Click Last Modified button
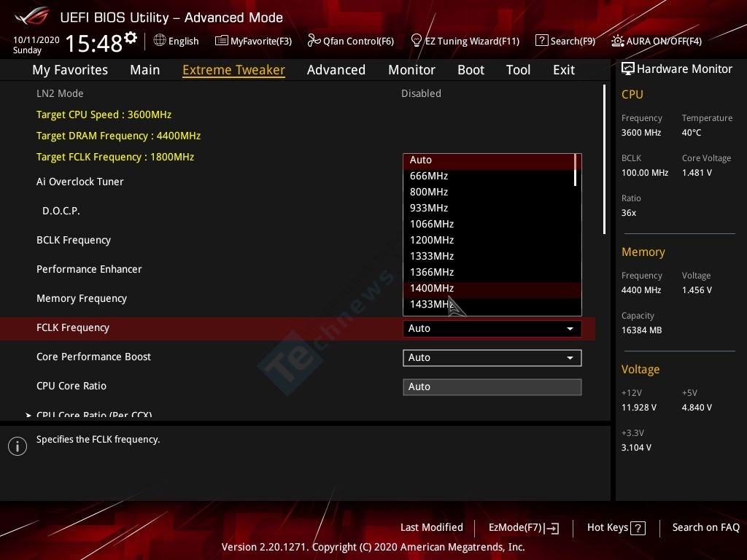Viewport: 747px width, 560px height. [x=432, y=528]
